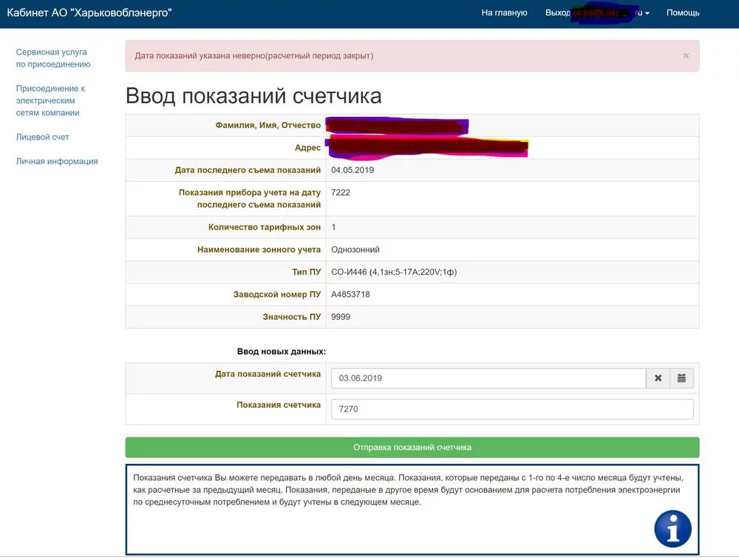This screenshot has width=739, height=560.
Task: Click the 'Ввод новых данных:' section label
Action: pyautogui.click(x=282, y=352)
